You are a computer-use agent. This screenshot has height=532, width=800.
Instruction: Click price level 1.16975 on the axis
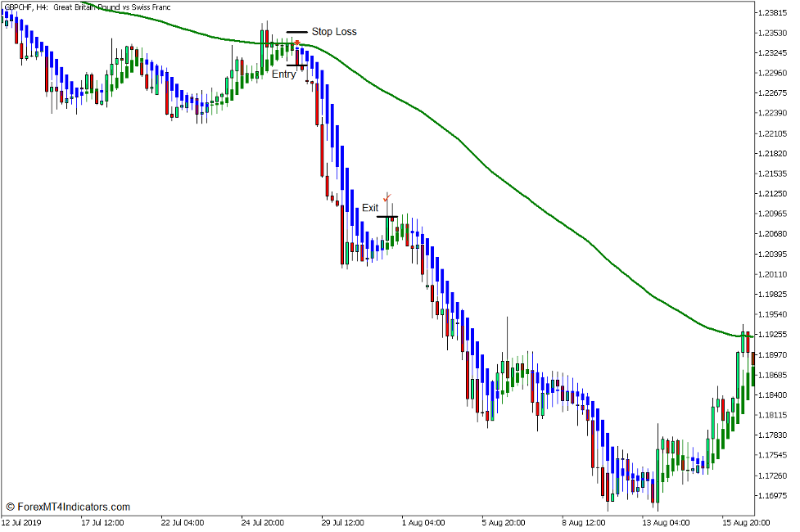pyautogui.click(x=772, y=496)
